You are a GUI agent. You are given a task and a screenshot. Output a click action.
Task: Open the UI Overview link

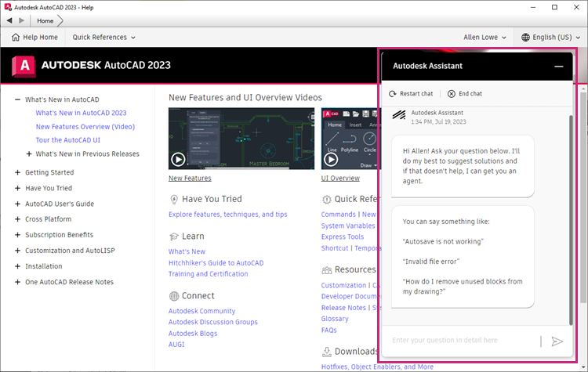pyautogui.click(x=340, y=179)
